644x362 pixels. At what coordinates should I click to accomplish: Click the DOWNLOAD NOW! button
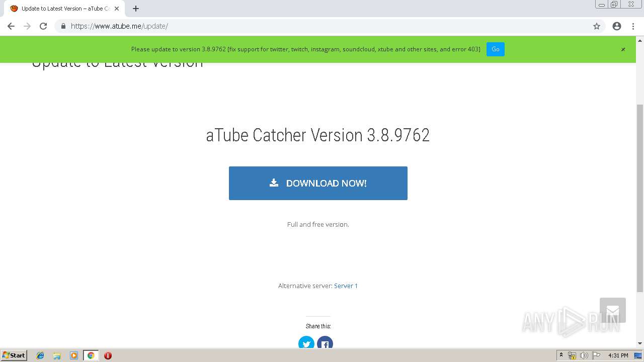[x=318, y=183]
